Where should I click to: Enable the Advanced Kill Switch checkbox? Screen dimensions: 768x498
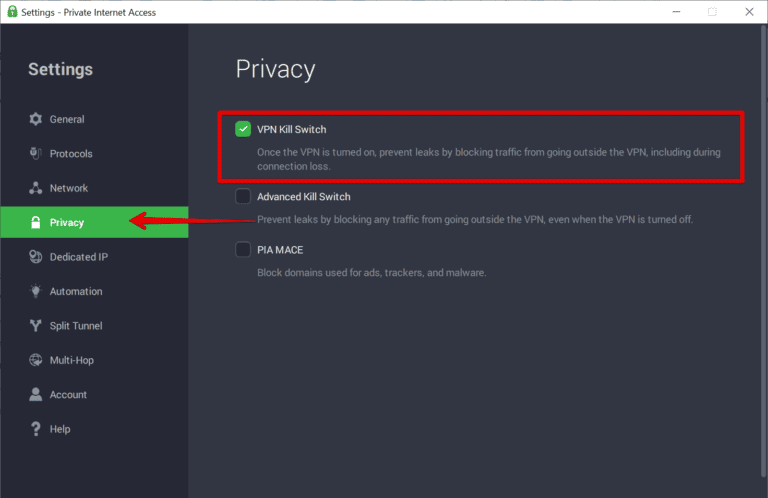(243, 197)
